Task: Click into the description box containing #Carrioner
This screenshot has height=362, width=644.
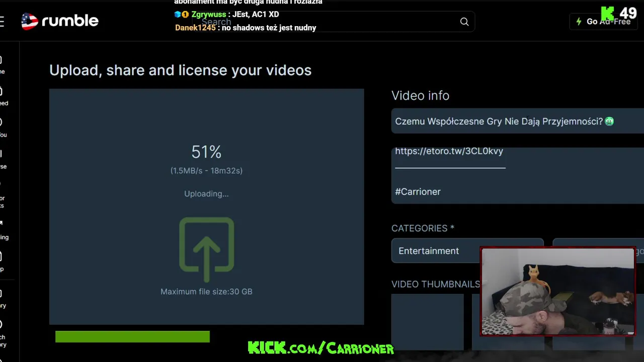Action: (518, 175)
